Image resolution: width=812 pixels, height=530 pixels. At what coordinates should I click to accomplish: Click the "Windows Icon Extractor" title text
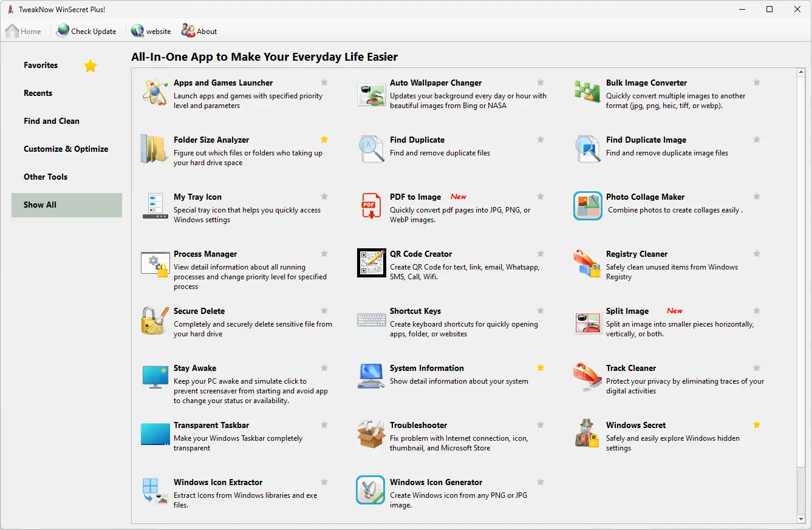[x=218, y=483]
